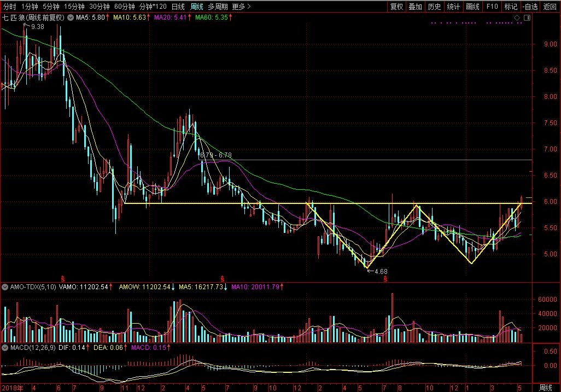This screenshot has height=392, width=561.
Task: Click the red S marker near June 2018
Action: click(63, 278)
